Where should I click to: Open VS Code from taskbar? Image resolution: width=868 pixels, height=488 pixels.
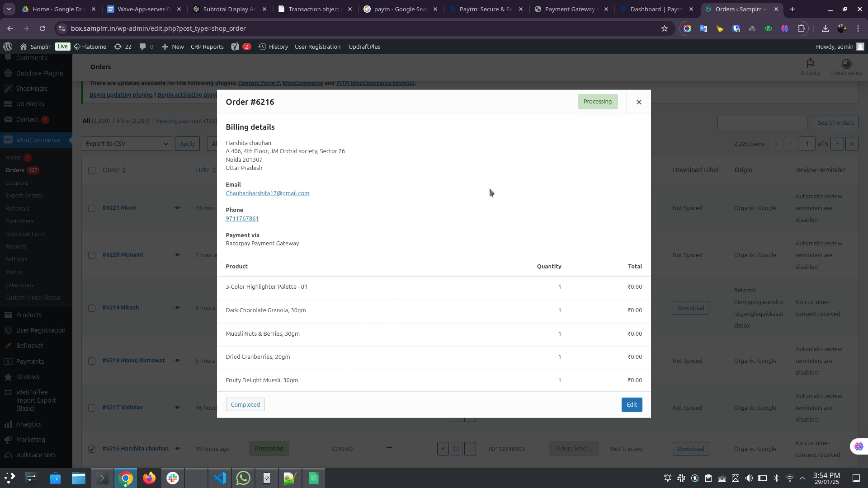(x=220, y=478)
